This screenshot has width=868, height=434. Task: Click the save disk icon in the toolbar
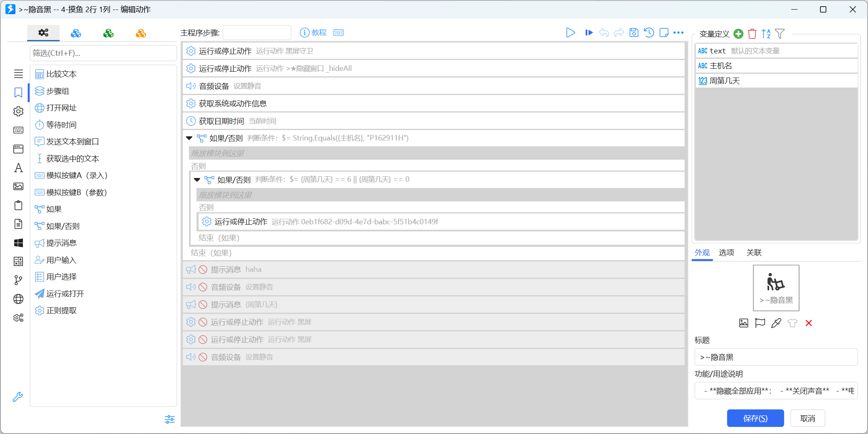pyautogui.click(x=634, y=33)
